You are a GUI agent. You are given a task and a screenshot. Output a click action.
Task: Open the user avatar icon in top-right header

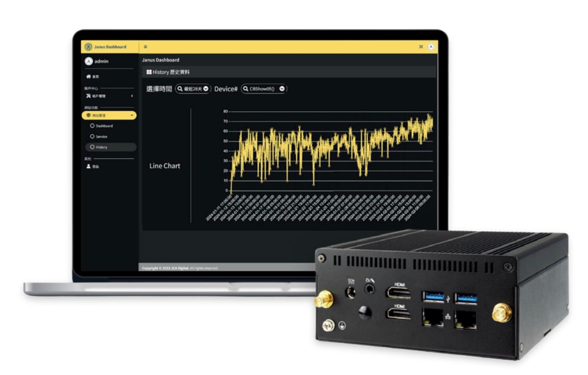pos(431,47)
